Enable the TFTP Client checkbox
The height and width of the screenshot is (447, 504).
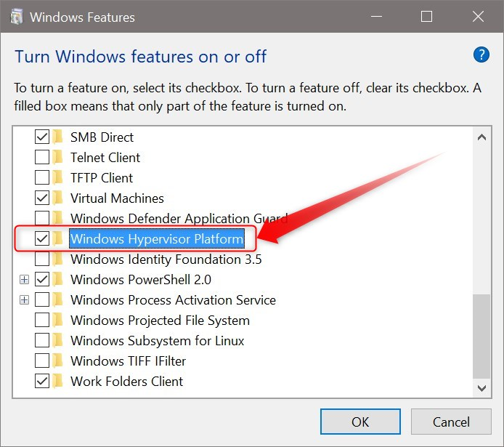tap(42, 177)
